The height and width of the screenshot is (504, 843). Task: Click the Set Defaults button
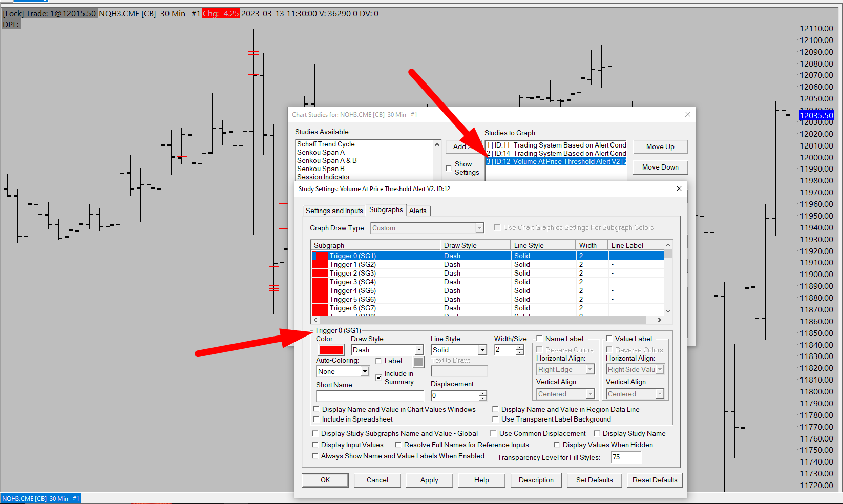coord(594,480)
